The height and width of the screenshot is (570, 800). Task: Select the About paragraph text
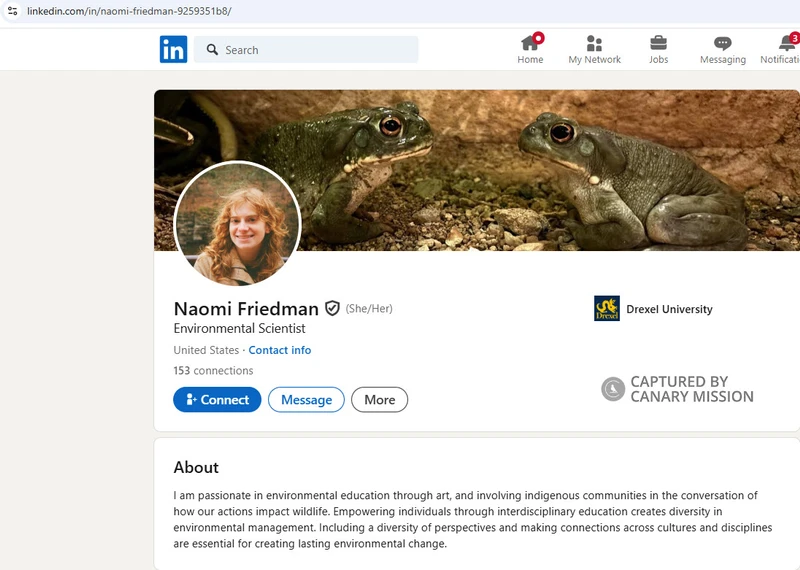tap(473, 519)
